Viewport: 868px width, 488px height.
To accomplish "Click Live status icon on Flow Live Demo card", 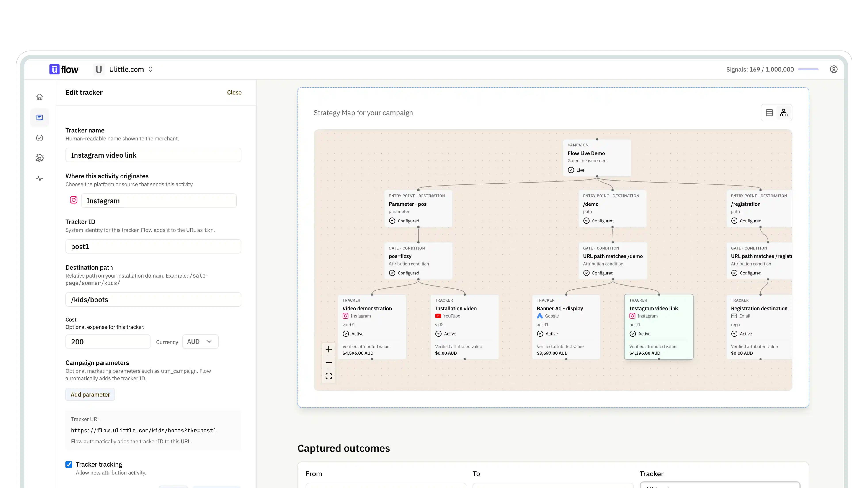I will (571, 170).
